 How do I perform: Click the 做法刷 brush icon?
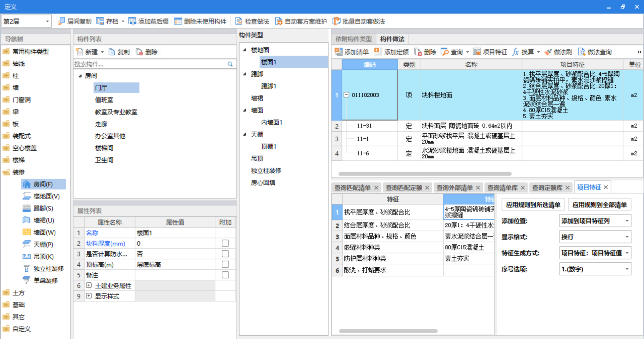548,52
